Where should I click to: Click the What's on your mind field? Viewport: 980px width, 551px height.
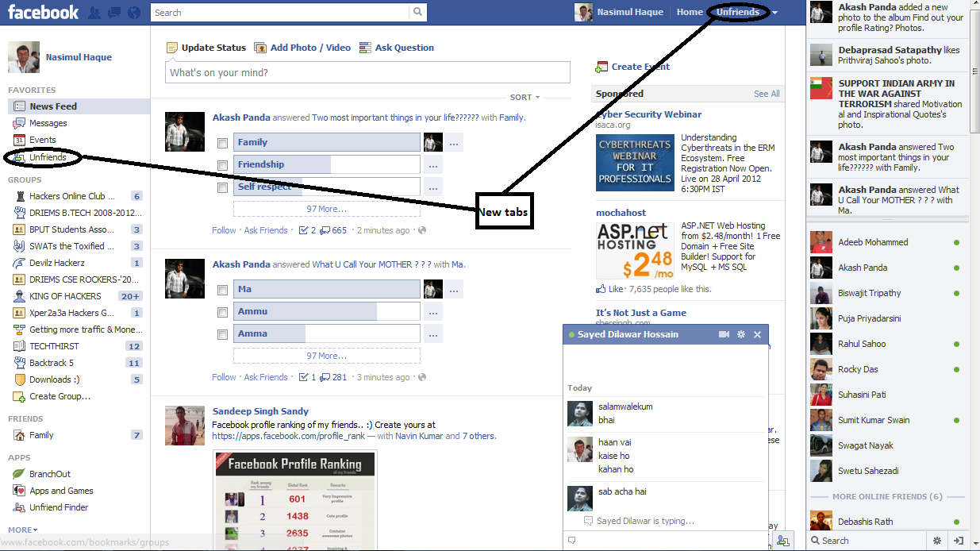pos(367,72)
